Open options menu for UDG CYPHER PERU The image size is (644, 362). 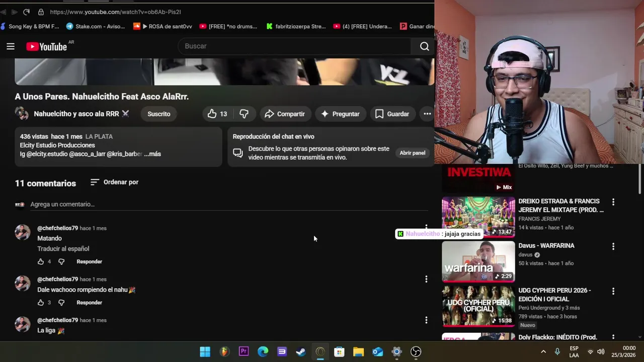point(613,291)
